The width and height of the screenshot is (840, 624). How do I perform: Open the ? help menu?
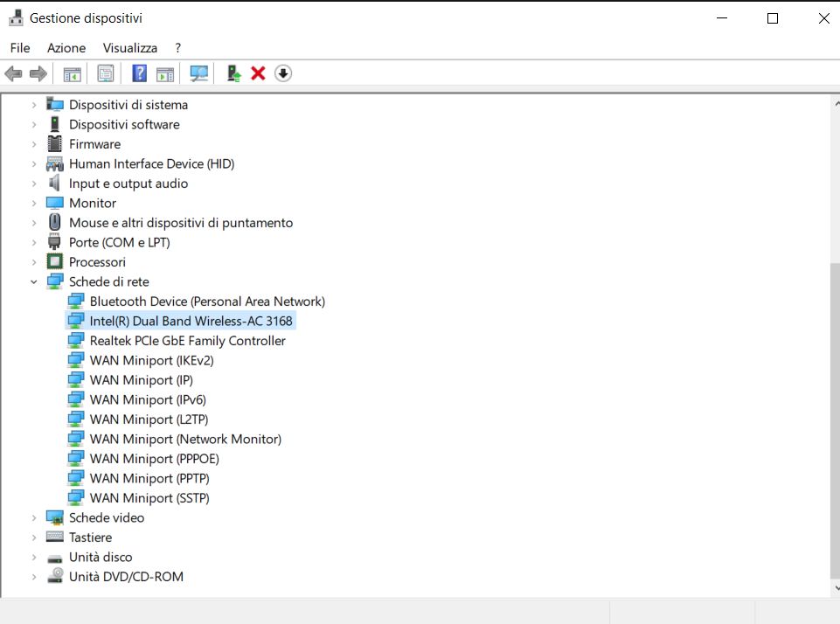[x=177, y=48]
